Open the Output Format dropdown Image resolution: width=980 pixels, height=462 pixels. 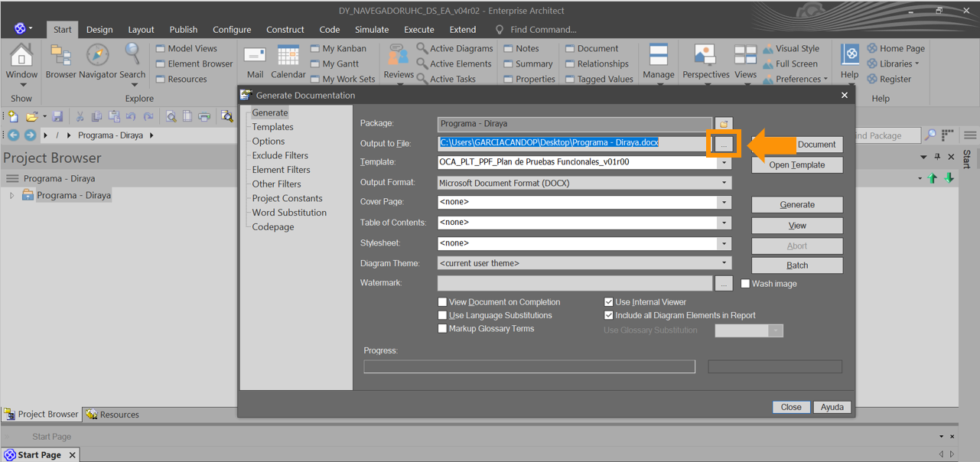tap(724, 184)
